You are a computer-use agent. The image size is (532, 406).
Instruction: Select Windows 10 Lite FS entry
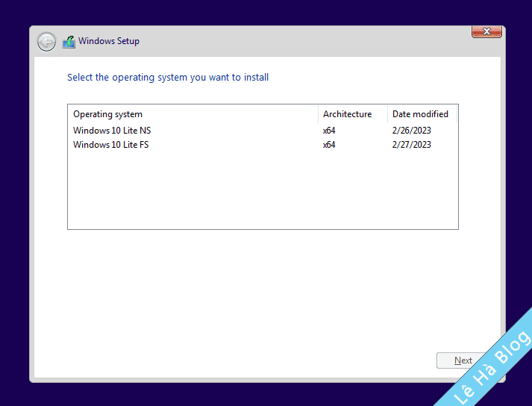pyautogui.click(x=110, y=145)
